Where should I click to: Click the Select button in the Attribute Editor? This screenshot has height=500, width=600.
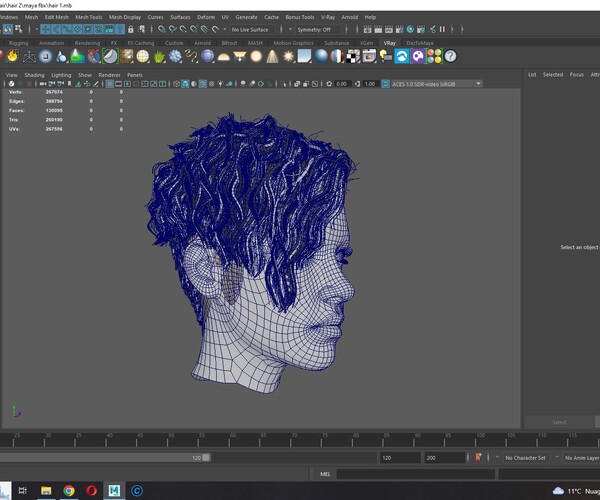[559, 422]
